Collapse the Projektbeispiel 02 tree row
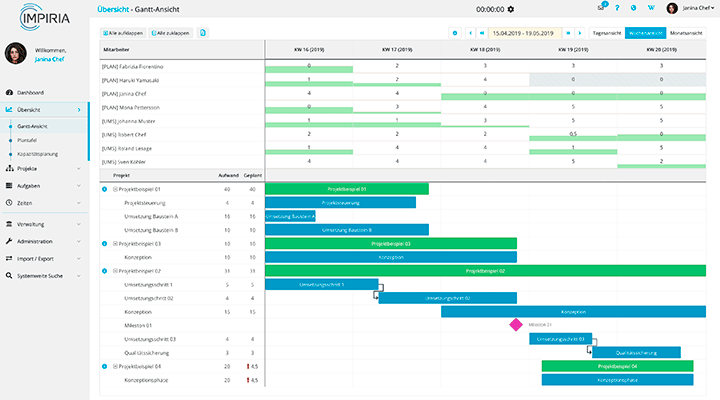The height and width of the screenshot is (400, 720). pyautogui.click(x=115, y=271)
